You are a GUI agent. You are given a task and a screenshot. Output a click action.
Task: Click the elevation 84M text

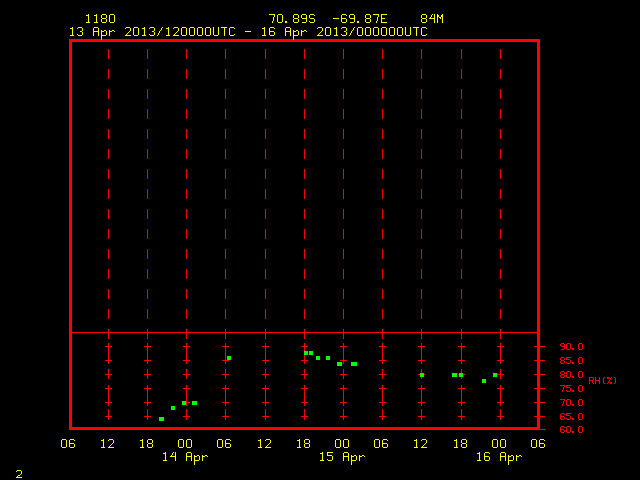point(432,19)
